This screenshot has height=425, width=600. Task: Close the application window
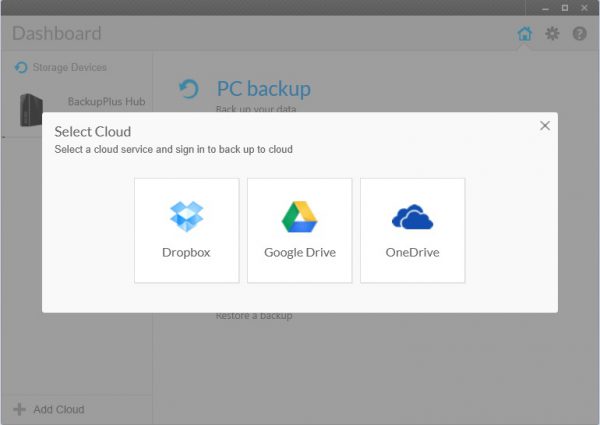[x=584, y=8]
